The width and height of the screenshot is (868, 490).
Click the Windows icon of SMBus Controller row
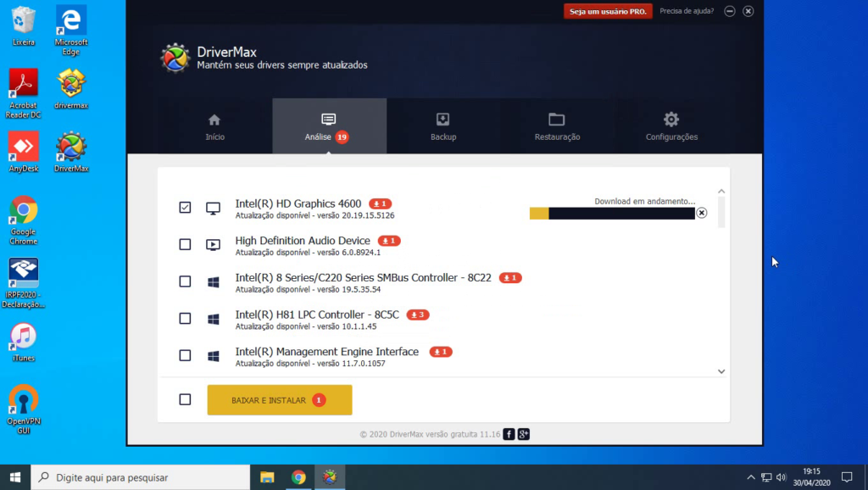[213, 281]
